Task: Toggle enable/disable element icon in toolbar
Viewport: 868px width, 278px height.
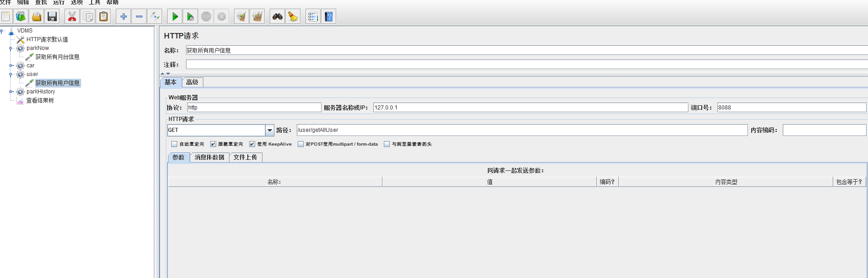Action: tap(155, 16)
